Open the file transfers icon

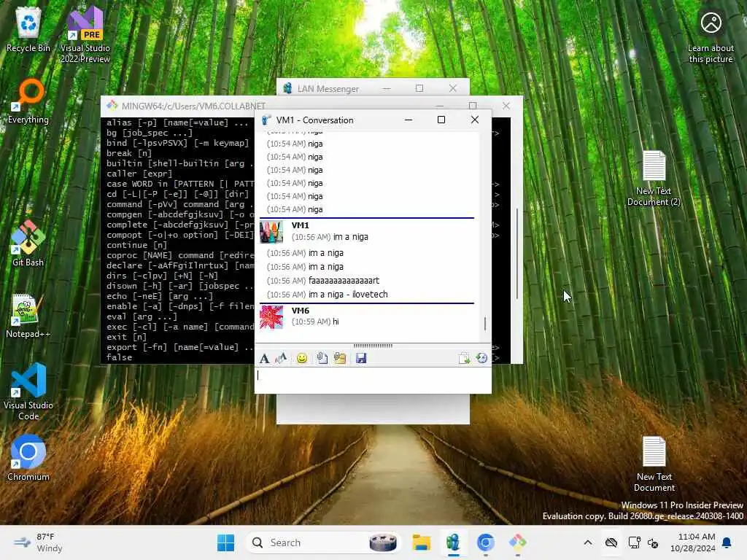click(x=464, y=358)
